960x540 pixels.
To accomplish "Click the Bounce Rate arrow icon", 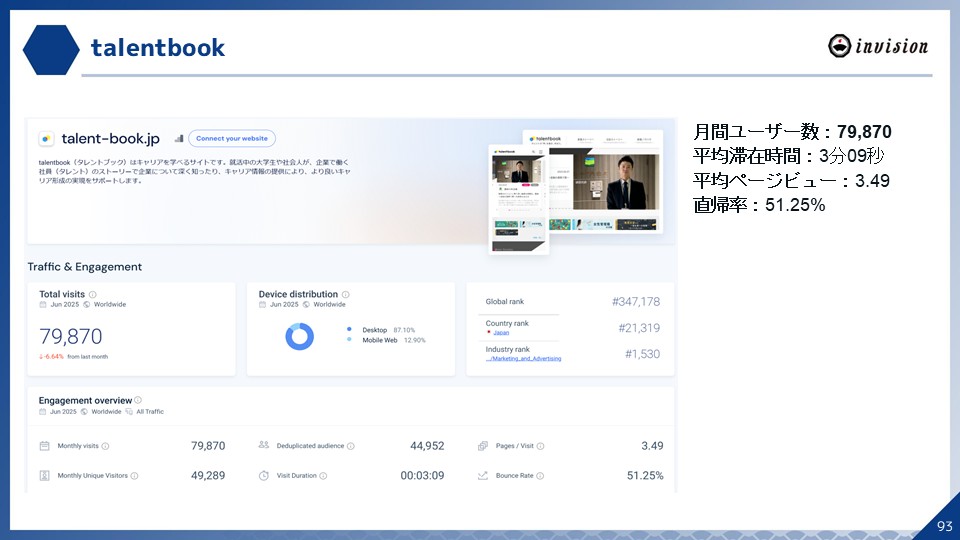I will (482, 475).
